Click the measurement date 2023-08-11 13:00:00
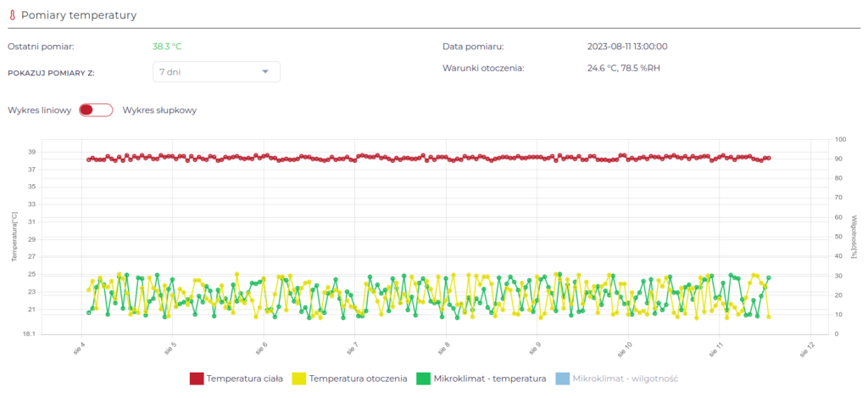This screenshot has height=398, width=868. 632,47
